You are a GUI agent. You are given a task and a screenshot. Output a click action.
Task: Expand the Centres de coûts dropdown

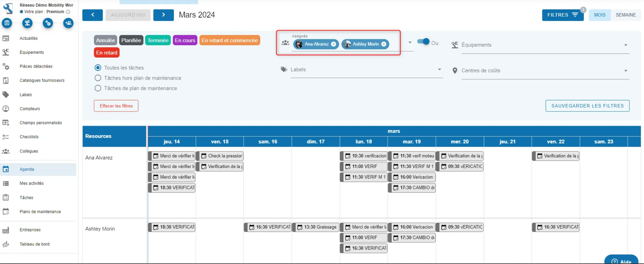tap(545, 70)
